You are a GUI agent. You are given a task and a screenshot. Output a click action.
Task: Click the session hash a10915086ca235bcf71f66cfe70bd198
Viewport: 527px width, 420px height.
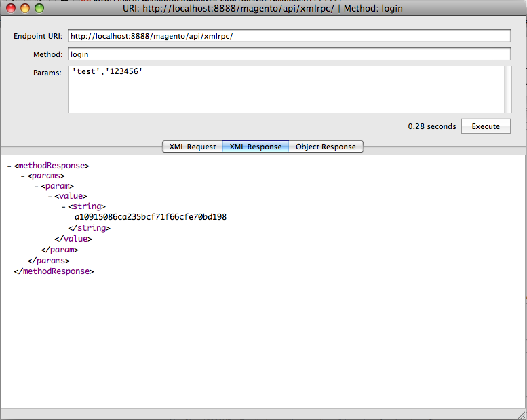coord(151,217)
